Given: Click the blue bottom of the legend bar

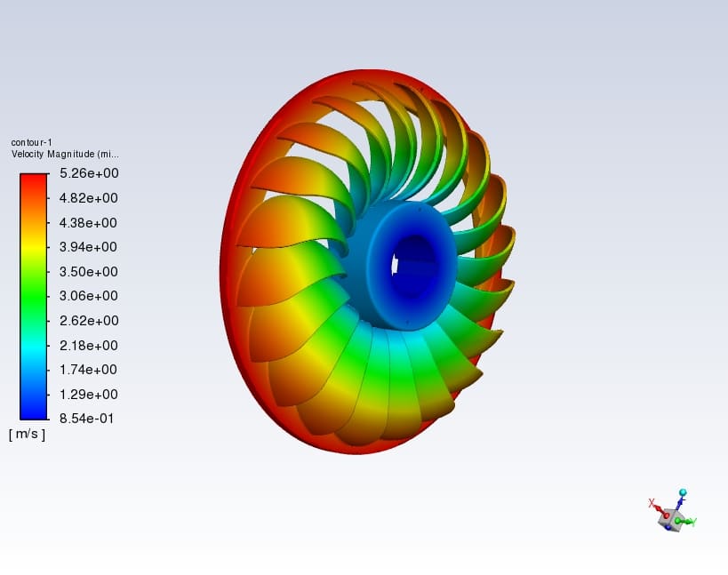Looking at the screenshot, I should [x=33, y=411].
